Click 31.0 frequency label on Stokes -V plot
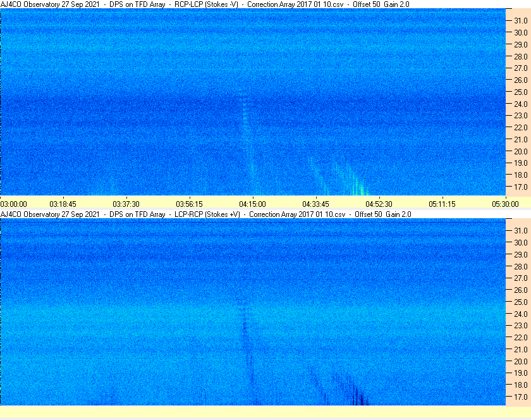Screen dimensions: 531x420 [521, 21]
